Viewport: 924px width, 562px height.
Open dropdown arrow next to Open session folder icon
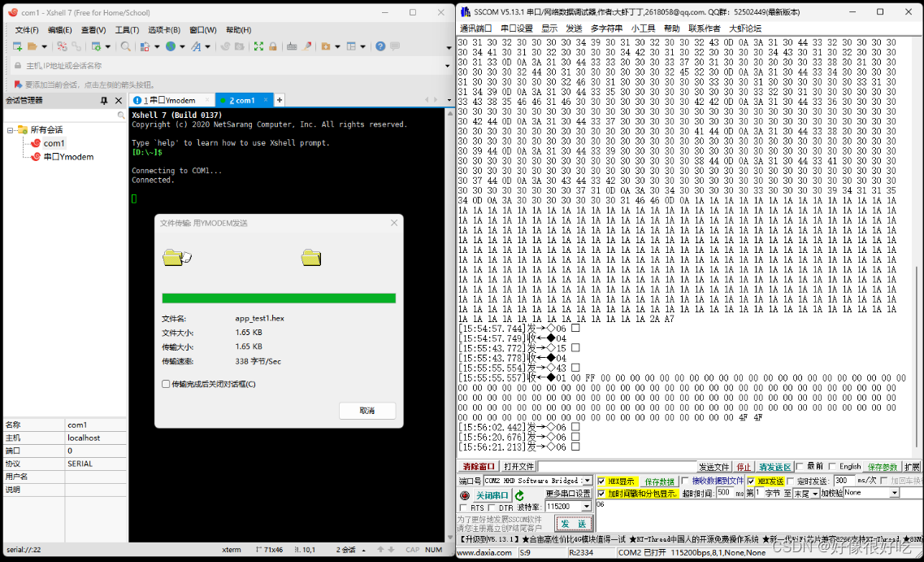click(44, 46)
